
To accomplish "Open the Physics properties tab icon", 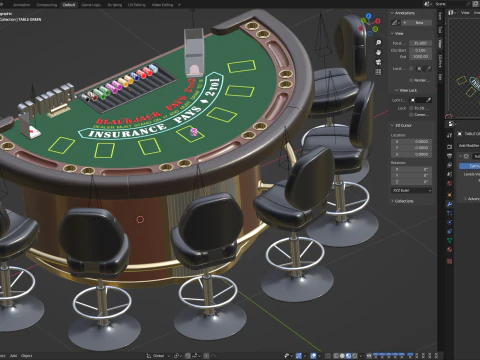I will [449, 222].
